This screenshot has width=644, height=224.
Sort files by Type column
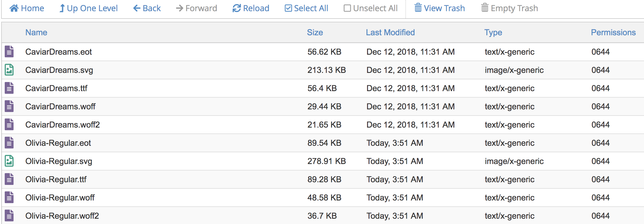(493, 33)
